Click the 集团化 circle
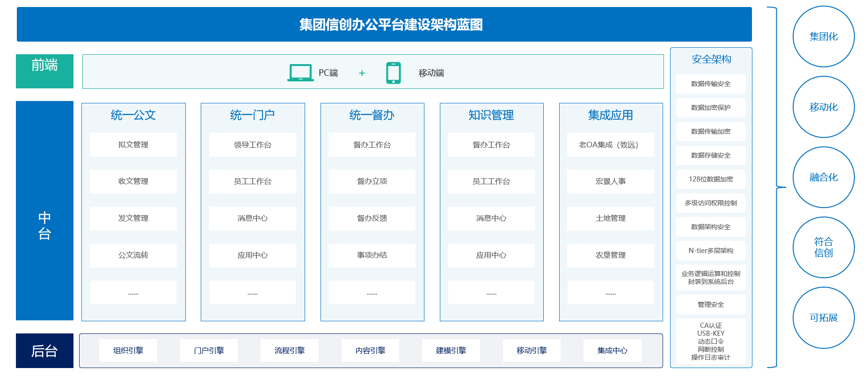Screen dimensions: 868x376 coord(824,36)
